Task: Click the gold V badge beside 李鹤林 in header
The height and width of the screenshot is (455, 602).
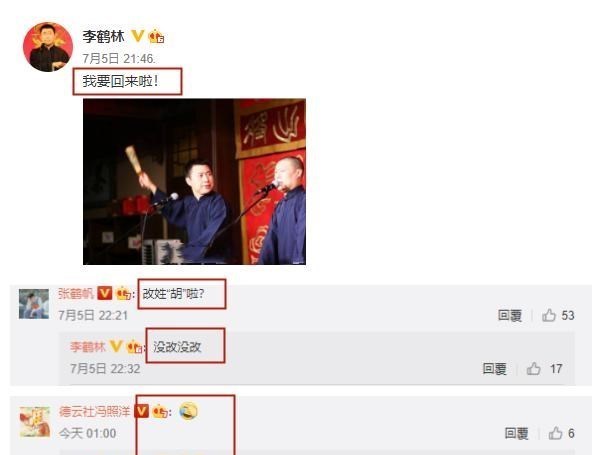Action: point(137,36)
